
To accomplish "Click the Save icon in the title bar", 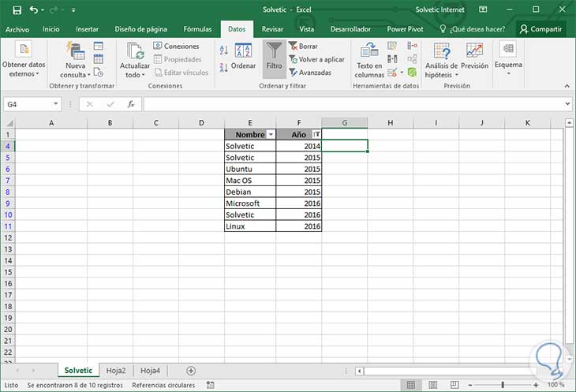I will tap(17, 10).
